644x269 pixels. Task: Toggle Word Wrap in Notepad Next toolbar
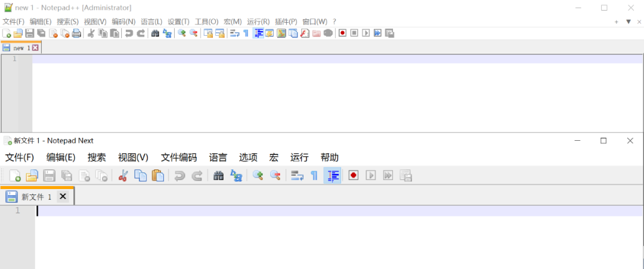tap(297, 175)
